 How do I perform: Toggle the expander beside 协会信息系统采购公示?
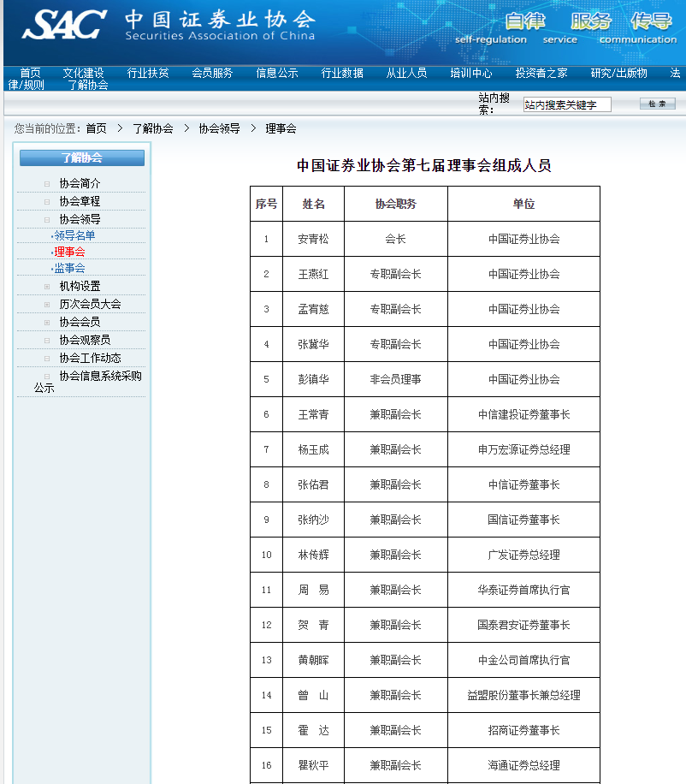click(47, 377)
